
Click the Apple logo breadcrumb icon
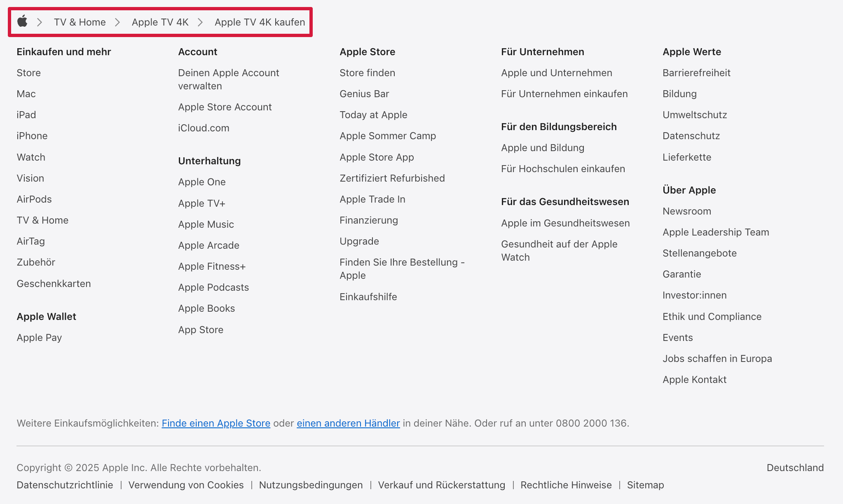tap(22, 21)
